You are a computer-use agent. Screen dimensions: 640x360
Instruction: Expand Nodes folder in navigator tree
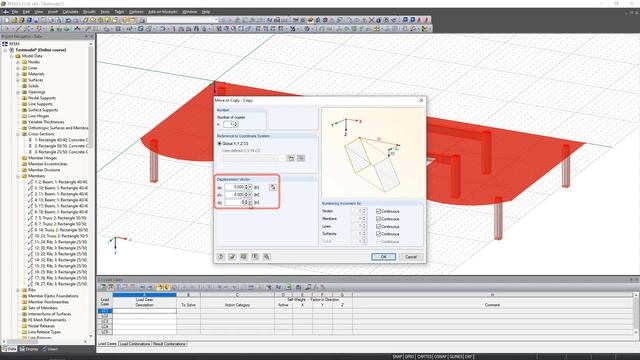[x=18, y=62]
